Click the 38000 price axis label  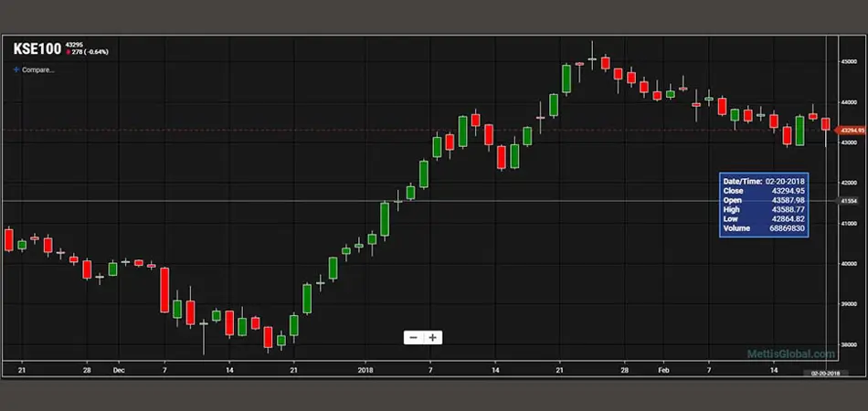click(848, 344)
